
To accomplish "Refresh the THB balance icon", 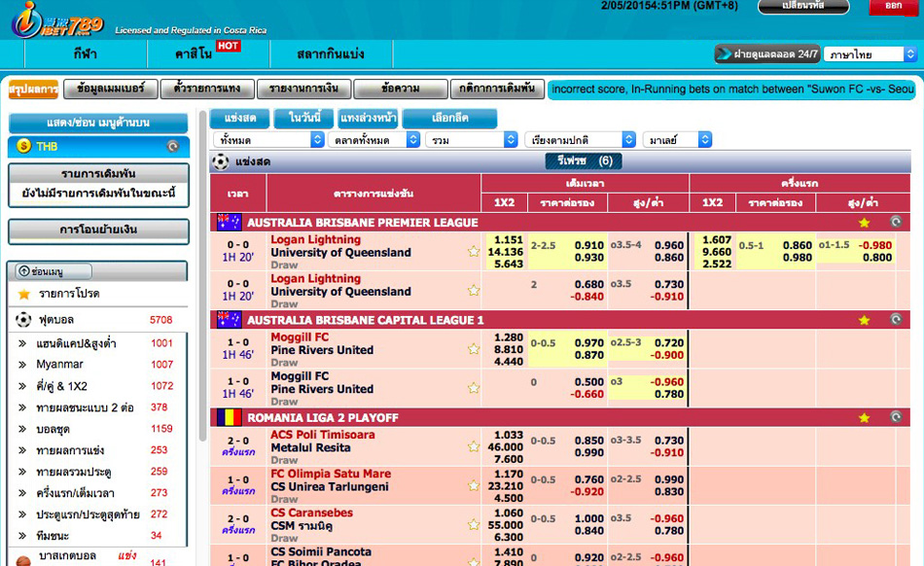I will coord(173,147).
